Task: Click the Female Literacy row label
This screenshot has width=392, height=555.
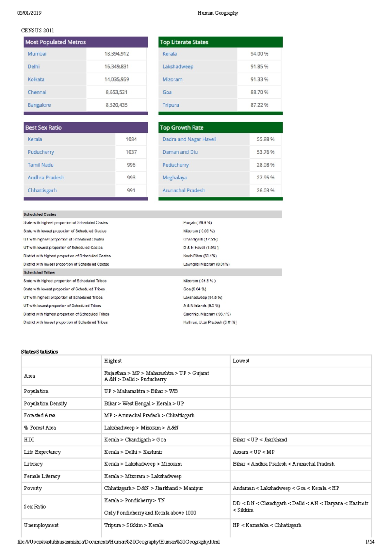Action: click(x=42, y=476)
